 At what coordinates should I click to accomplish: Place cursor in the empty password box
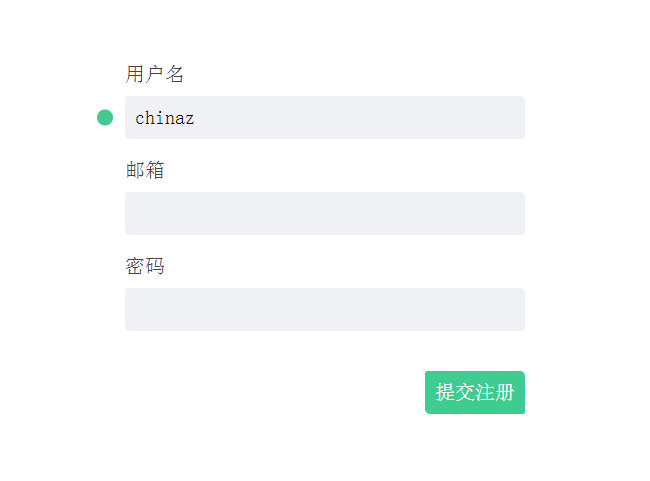click(324, 309)
